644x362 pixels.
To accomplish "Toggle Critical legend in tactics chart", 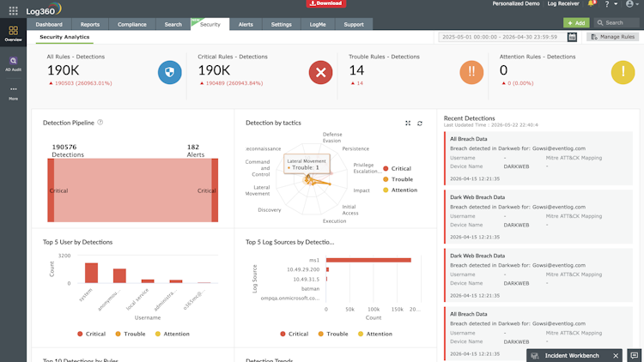I will [x=397, y=168].
